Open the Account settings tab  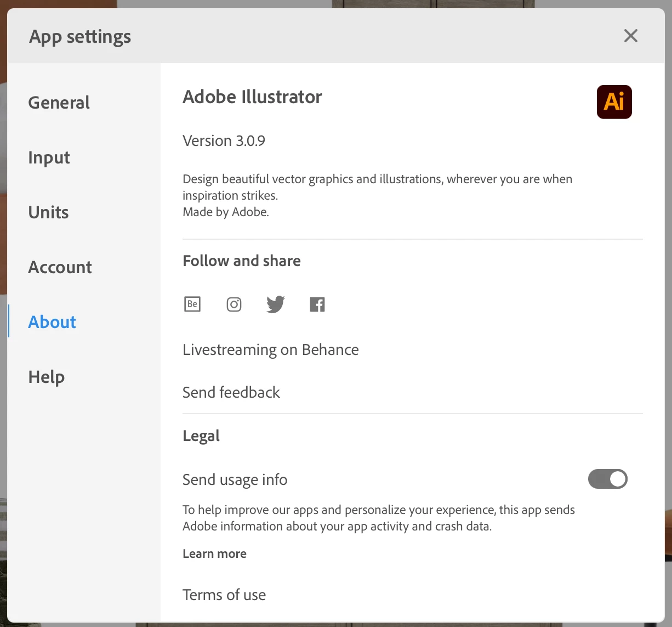coord(60,267)
